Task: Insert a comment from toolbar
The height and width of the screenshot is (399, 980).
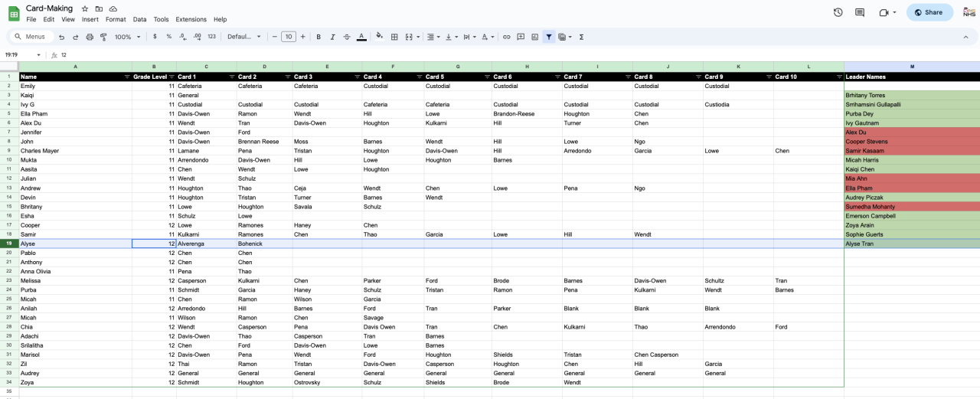Action: click(x=521, y=37)
